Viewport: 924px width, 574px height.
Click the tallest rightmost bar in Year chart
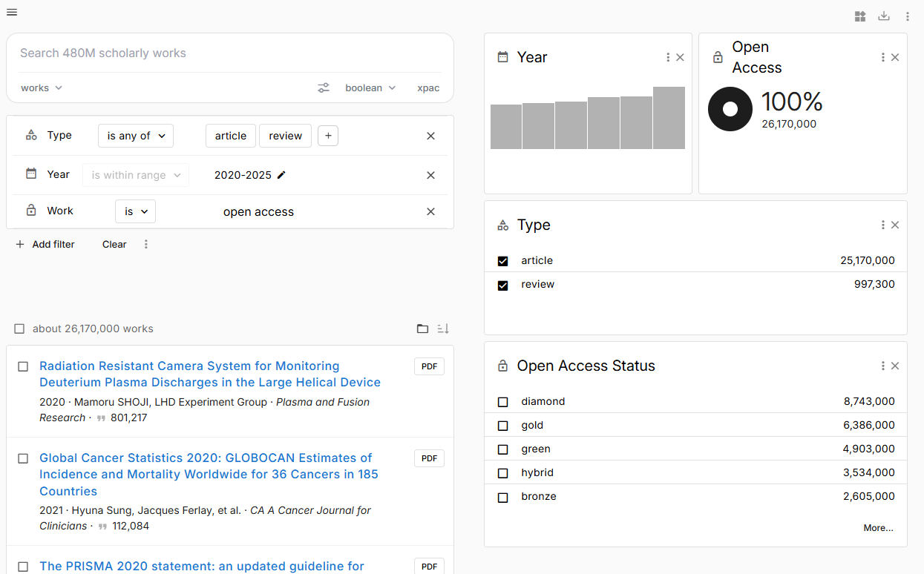click(669, 118)
